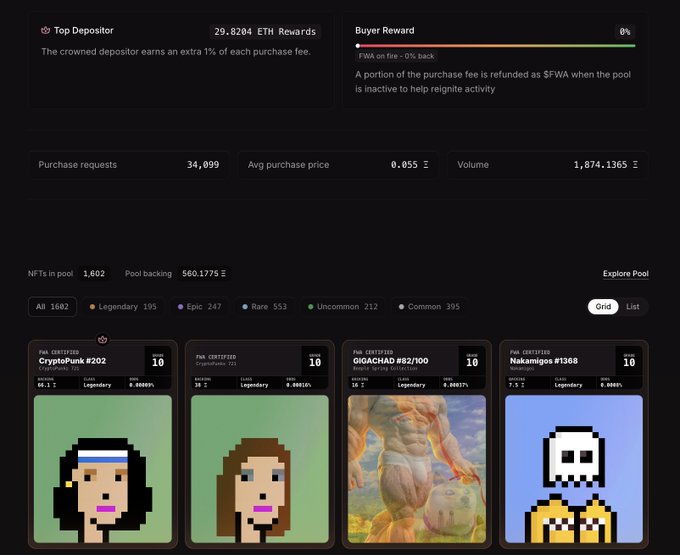Click the Volume 1,874.1365 value
The width and height of the screenshot is (680, 555).
[605, 165]
